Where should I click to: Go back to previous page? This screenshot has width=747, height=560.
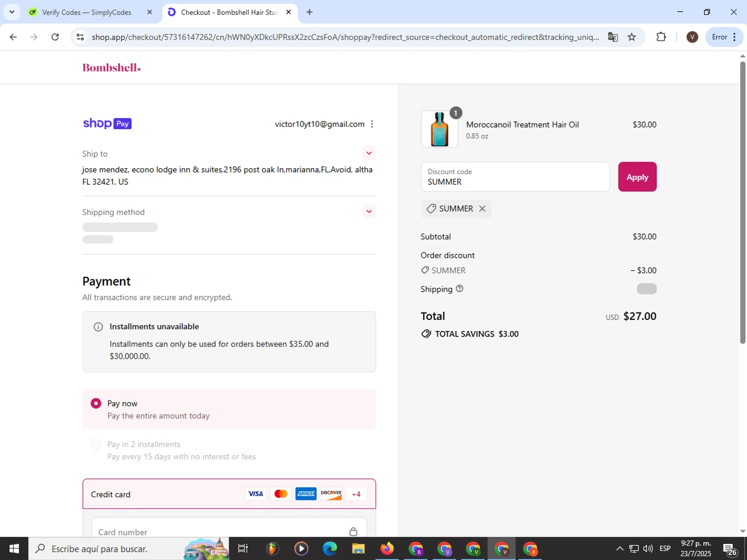coord(13,37)
